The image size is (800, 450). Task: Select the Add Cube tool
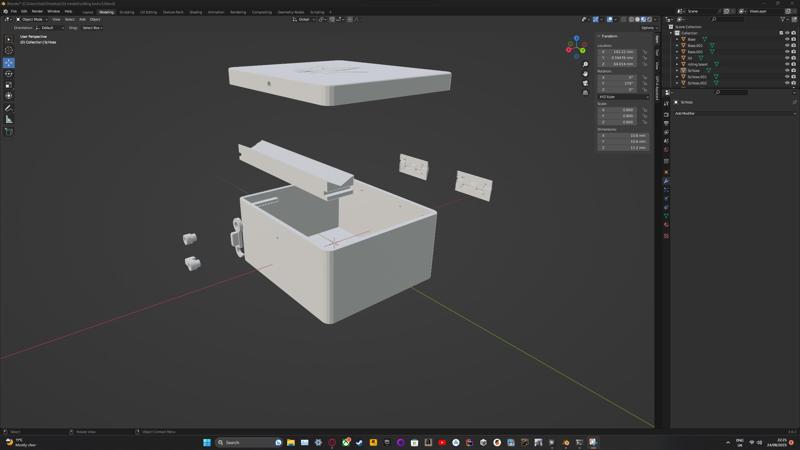click(x=9, y=132)
